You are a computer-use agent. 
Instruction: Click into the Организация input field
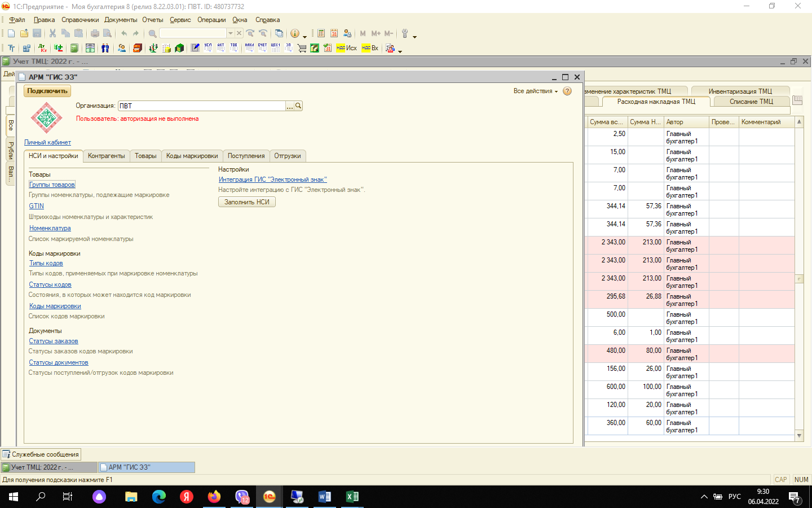pos(201,106)
